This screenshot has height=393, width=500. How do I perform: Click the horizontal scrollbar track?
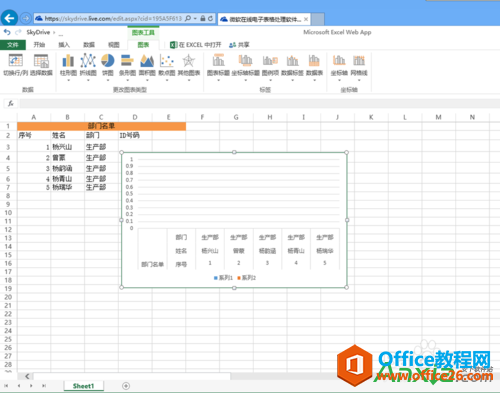click(132, 376)
